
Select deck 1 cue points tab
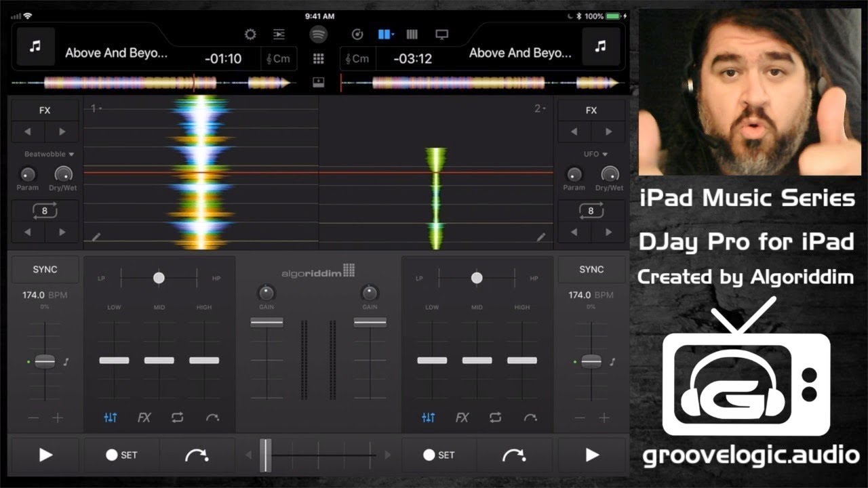pyautogui.click(x=212, y=418)
